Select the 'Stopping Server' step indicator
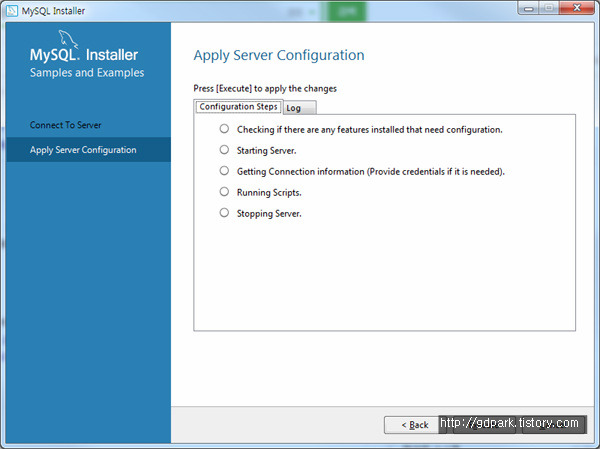This screenshot has width=600, height=449. [x=224, y=212]
